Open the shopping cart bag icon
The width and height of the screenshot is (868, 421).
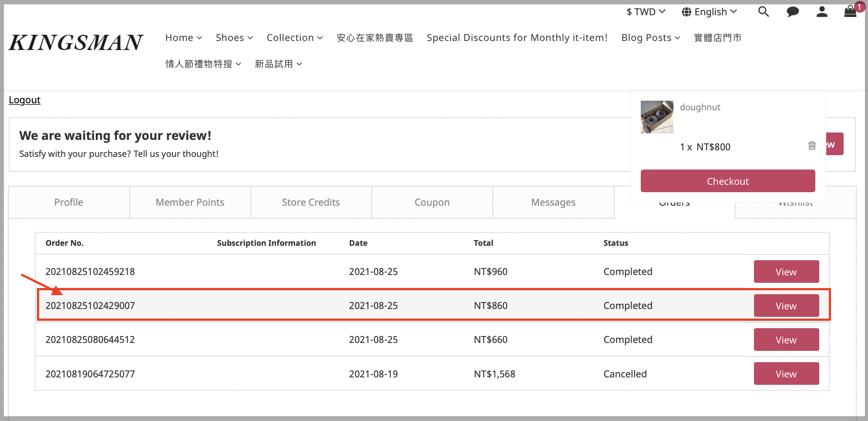[x=850, y=11]
